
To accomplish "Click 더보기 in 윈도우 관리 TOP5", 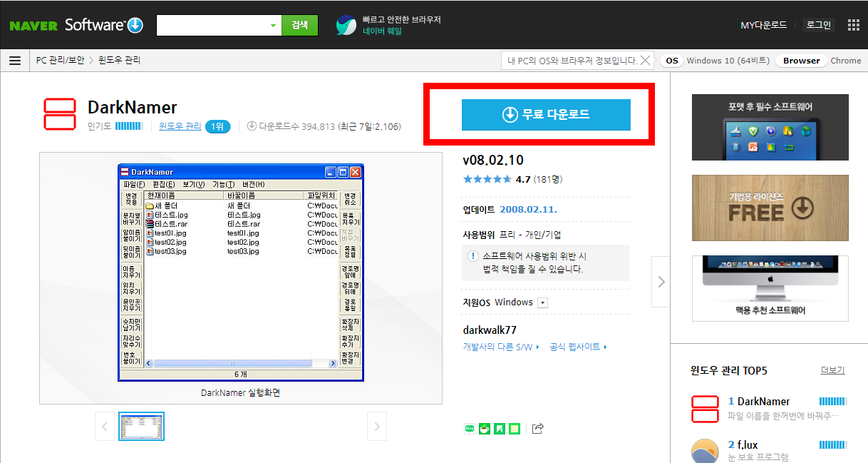I will pos(833,370).
